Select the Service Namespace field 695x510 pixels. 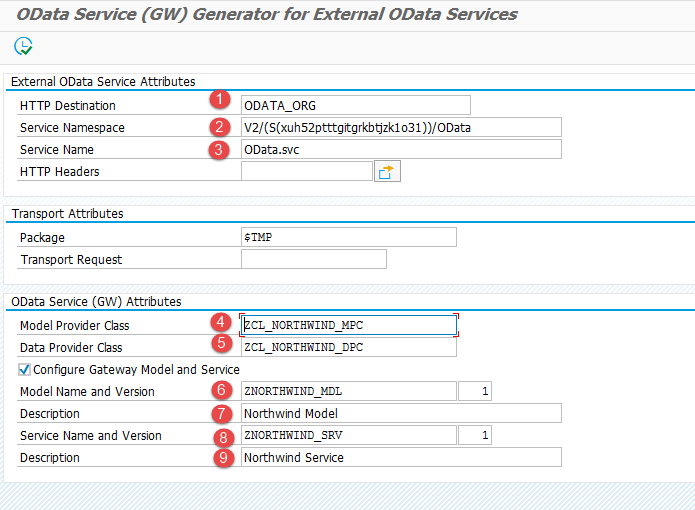point(400,127)
